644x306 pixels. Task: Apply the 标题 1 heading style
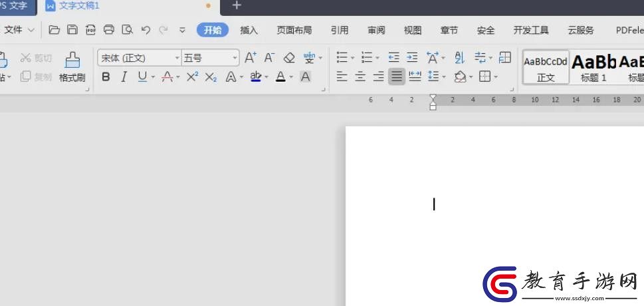click(593, 67)
